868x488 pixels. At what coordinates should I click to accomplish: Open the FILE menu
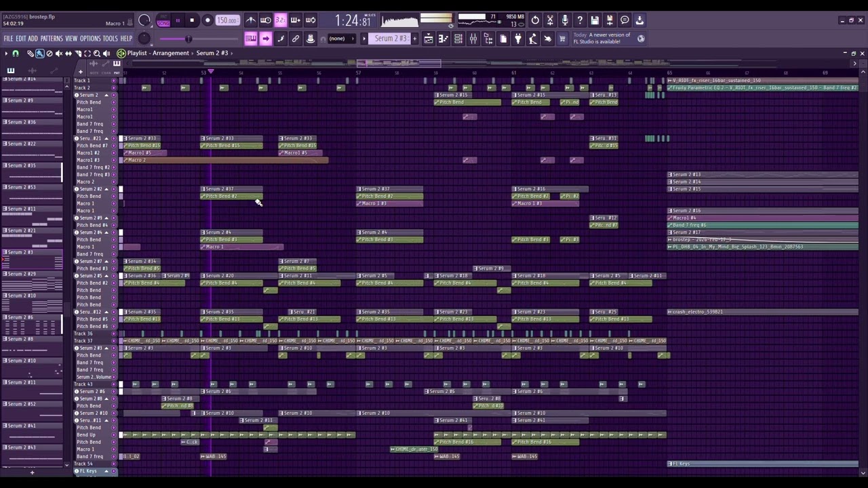[x=8, y=39]
